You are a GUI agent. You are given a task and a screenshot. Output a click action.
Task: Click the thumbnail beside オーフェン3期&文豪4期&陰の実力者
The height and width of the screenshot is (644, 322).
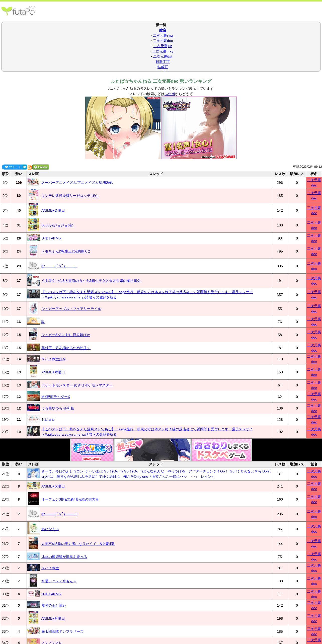[33, 499]
